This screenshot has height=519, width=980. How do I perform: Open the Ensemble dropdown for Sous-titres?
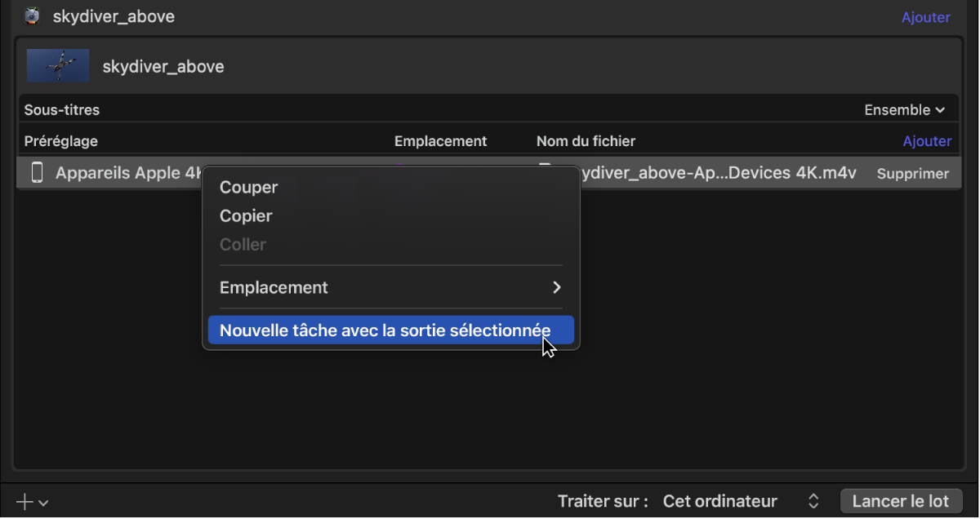tap(903, 109)
